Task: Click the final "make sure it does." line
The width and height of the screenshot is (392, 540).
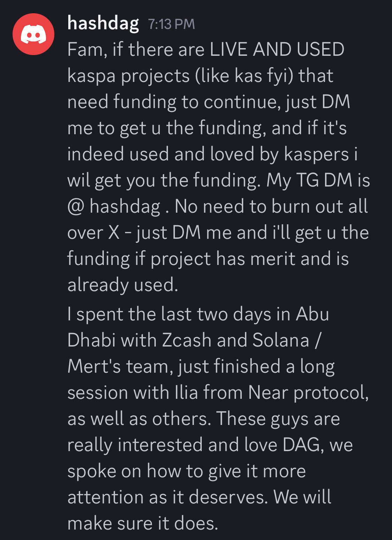Action: 143,523
